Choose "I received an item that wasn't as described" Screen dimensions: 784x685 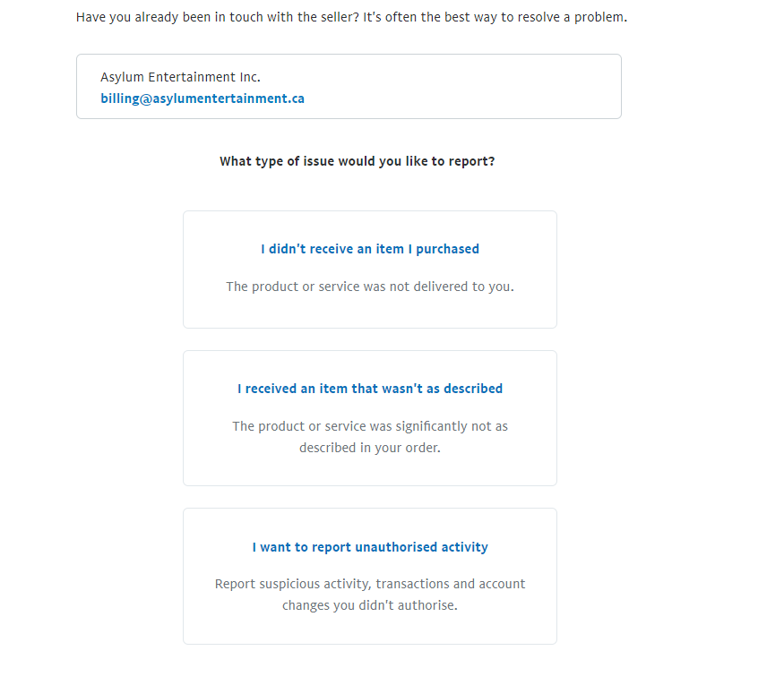point(370,389)
